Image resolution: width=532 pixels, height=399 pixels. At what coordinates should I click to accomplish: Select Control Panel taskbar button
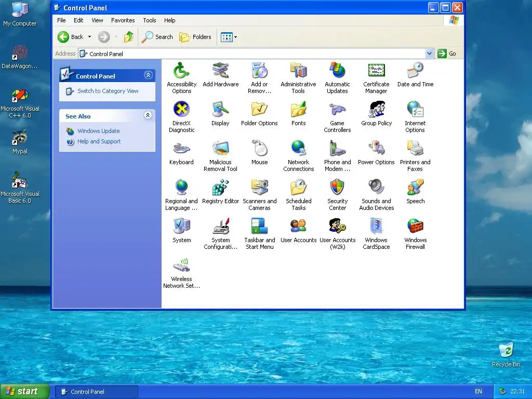(96, 392)
